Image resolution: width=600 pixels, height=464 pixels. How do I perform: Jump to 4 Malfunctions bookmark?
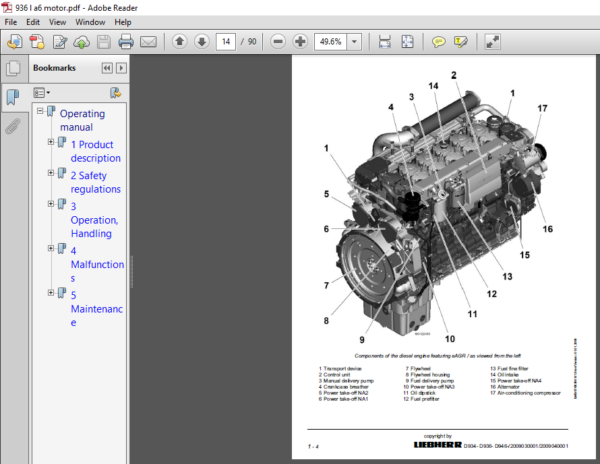[x=98, y=264]
